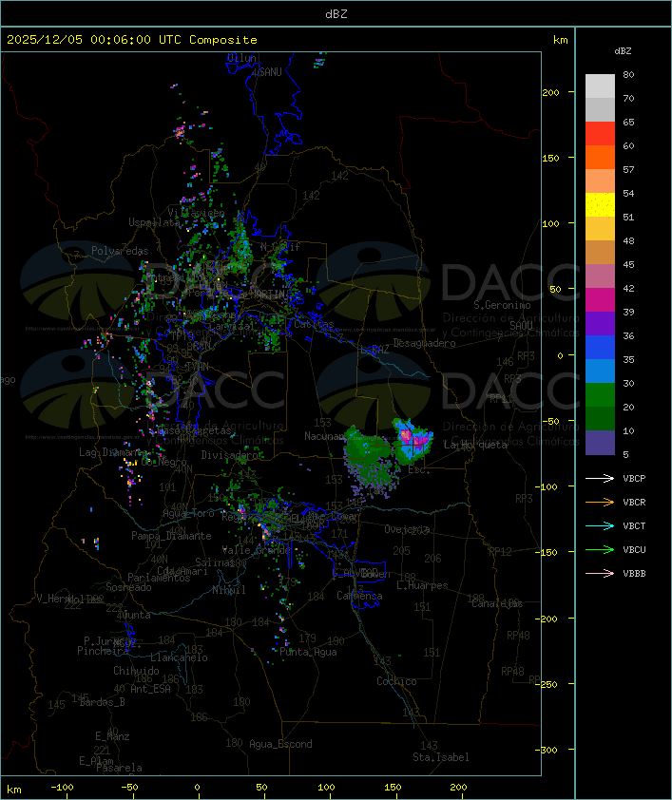Click the dBZ title at top
This screenshot has width=672, height=800.
tap(336, 14)
